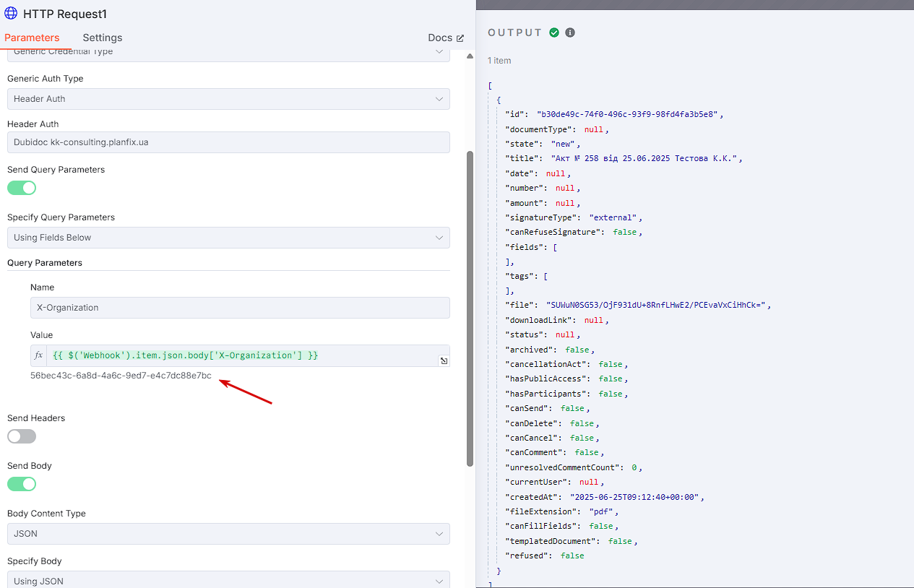Switch to the Settings tab
The image size is (914, 588).
pyautogui.click(x=103, y=38)
